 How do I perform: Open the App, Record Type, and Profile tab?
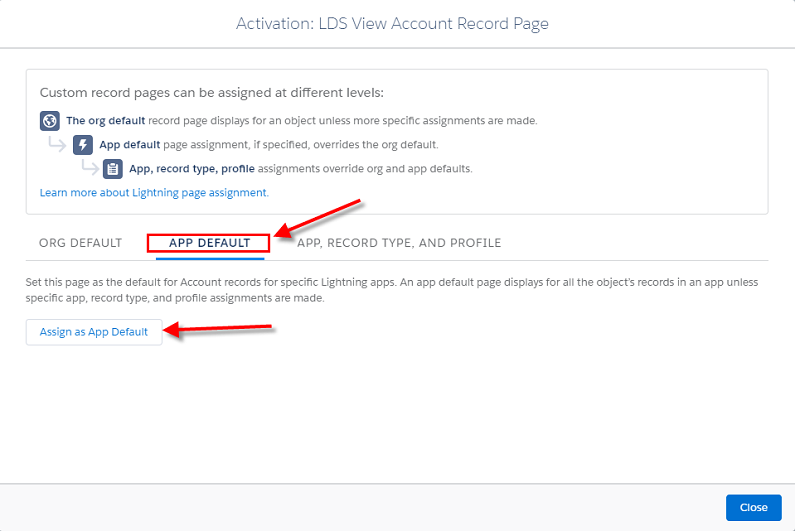click(x=399, y=243)
